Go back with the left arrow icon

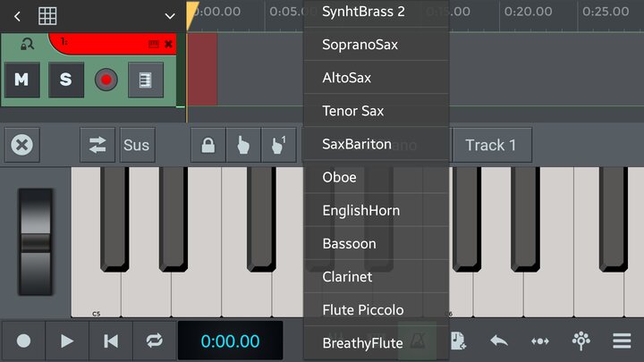coord(17,16)
